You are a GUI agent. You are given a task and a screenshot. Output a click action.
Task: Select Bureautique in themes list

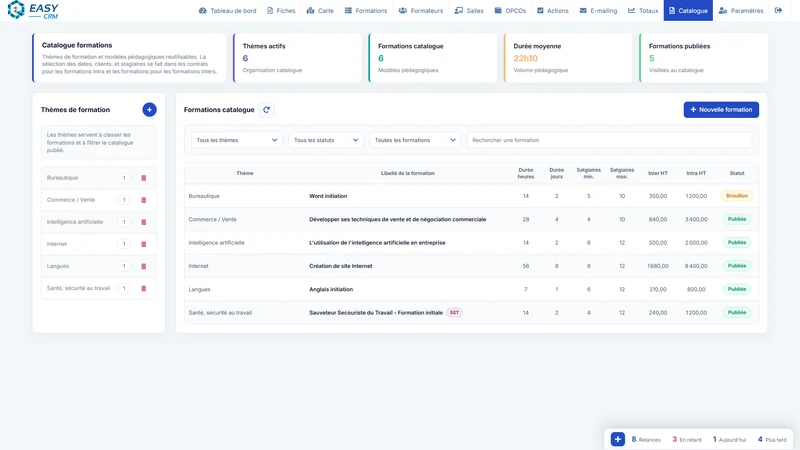tap(62, 178)
